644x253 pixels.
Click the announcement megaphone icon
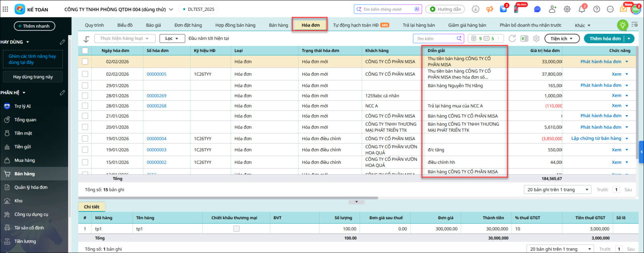tap(489, 9)
